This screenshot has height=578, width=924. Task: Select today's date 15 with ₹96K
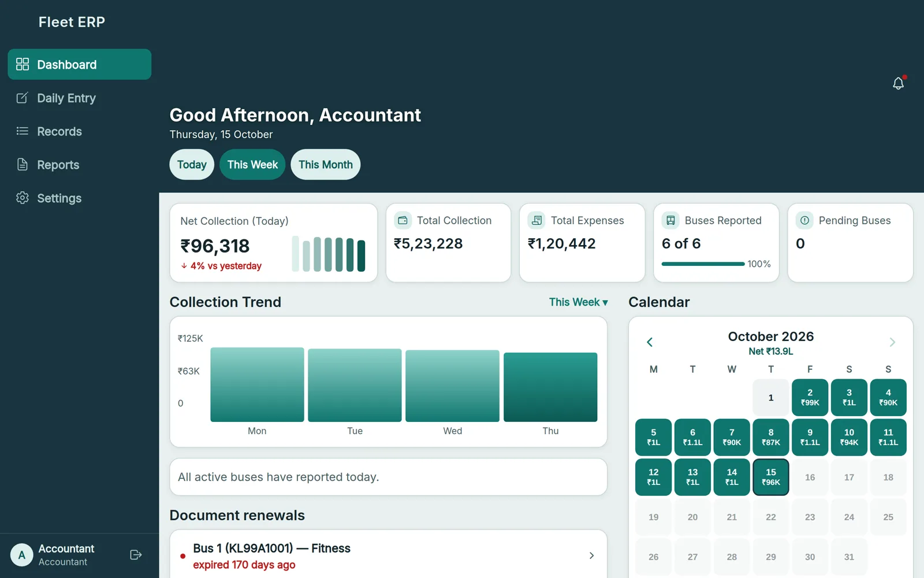pyautogui.click(x=771, y=477)
